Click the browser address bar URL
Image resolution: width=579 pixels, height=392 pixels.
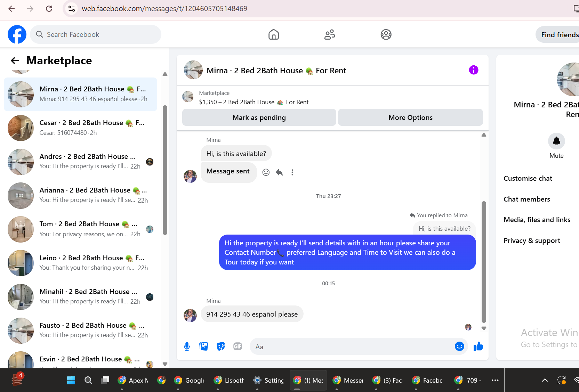click(164, 9)
